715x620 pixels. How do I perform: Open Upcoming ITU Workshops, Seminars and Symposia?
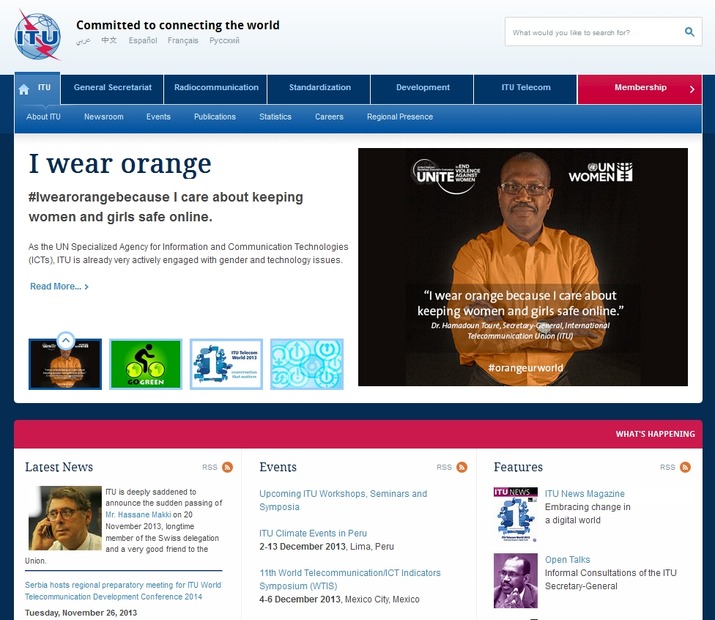(x=343, y=500)
